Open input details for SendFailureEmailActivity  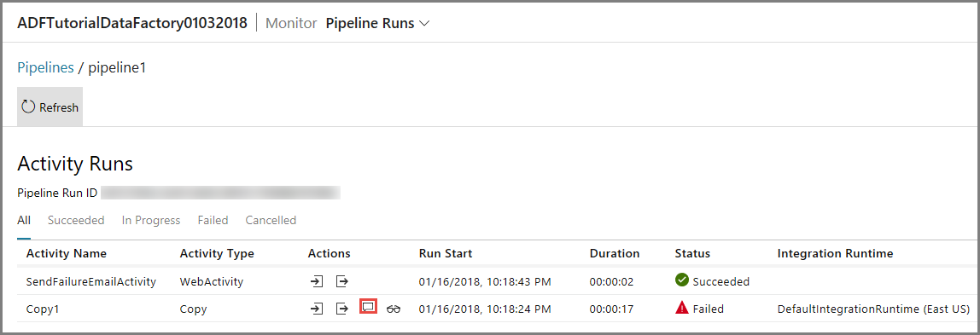pos(317,281)
